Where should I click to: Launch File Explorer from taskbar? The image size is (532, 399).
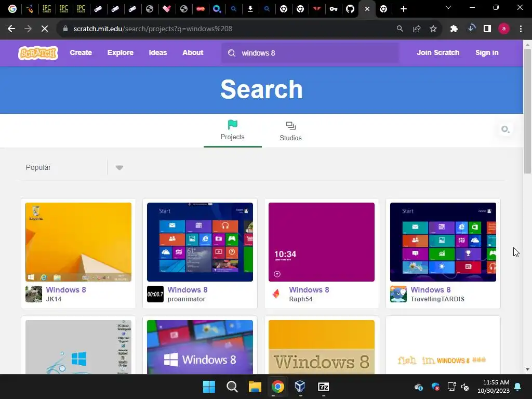(255, 387)
